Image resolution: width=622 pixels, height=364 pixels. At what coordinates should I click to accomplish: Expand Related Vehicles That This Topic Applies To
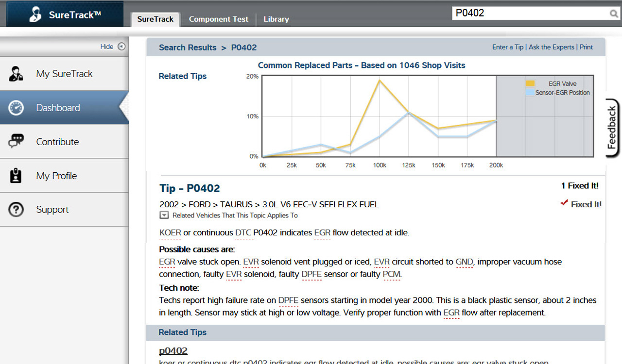pyautogui.click(x=164, y=215)
